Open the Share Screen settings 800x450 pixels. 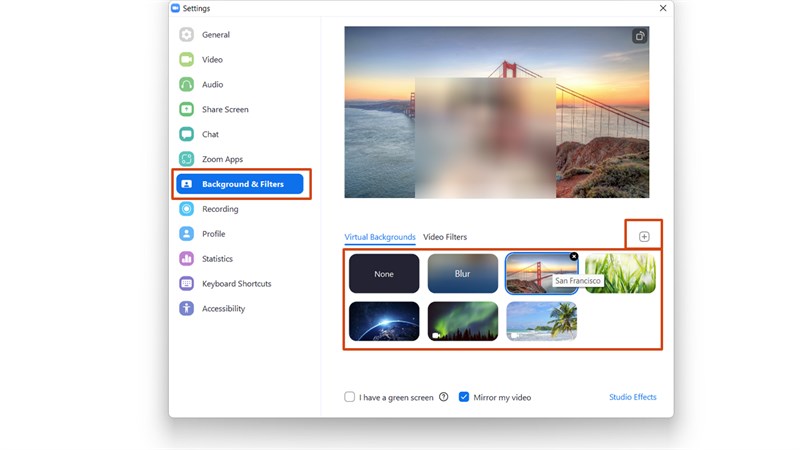[x=225, y=110]
